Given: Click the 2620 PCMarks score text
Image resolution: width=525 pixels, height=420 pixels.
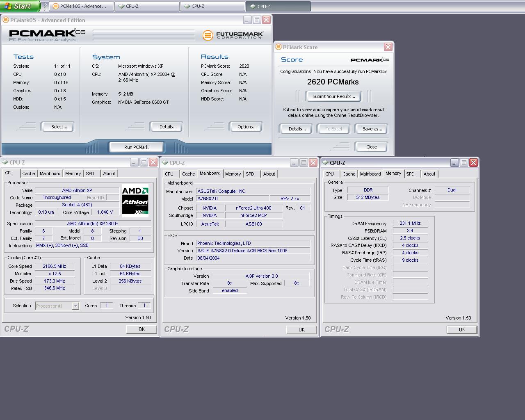Looking at the screenshot, I should (333, 82).
